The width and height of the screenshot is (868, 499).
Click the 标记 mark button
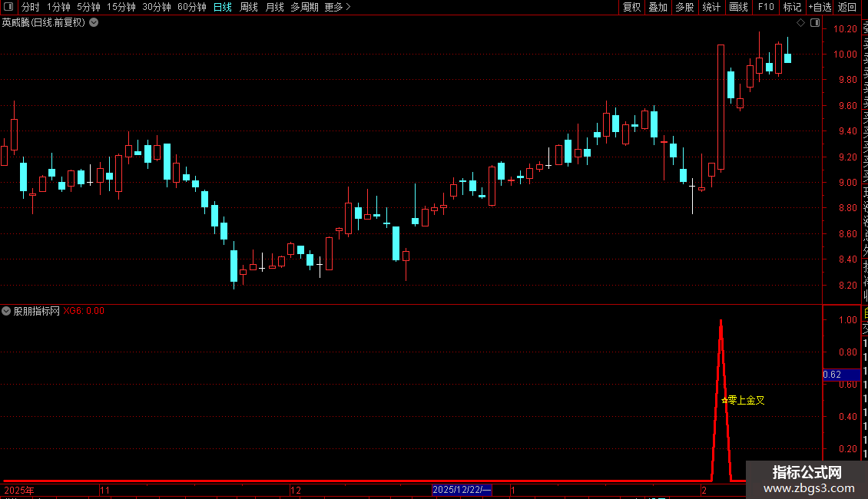792,7
